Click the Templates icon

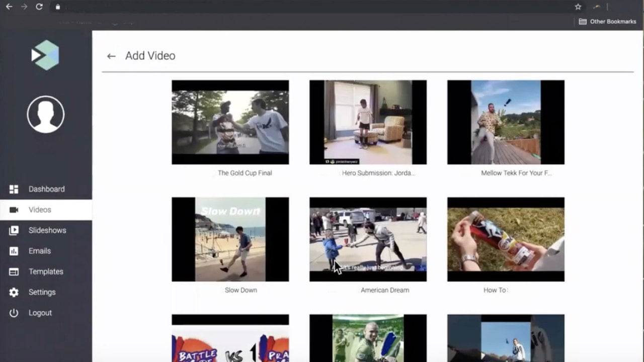pyautogui.click(x=14, y=271)
